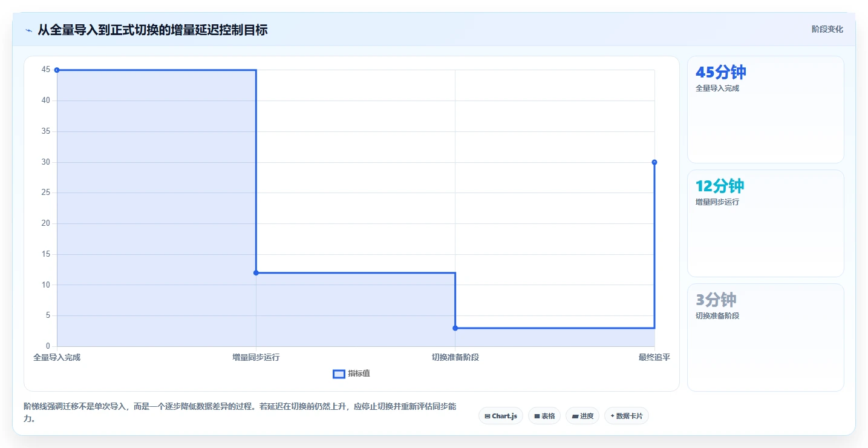Click the lightning icon beside the title

[29, 30]
